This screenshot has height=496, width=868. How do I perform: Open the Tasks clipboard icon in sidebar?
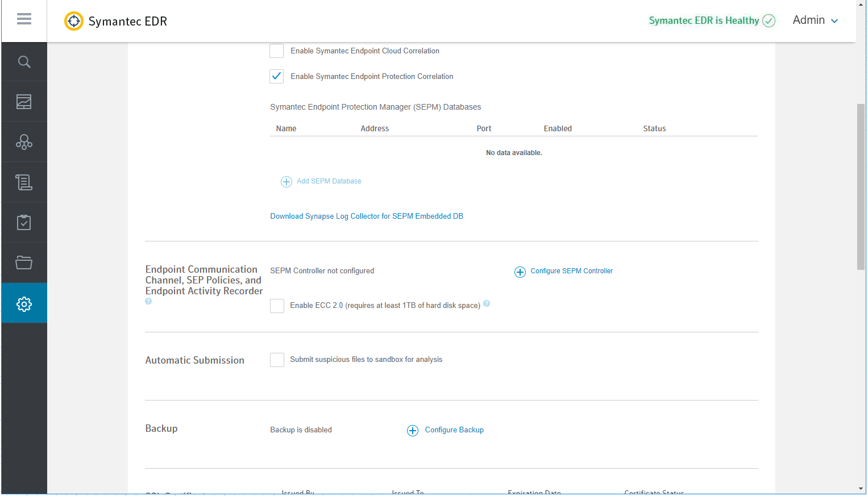pyautogui.click(x=24, y=222)
